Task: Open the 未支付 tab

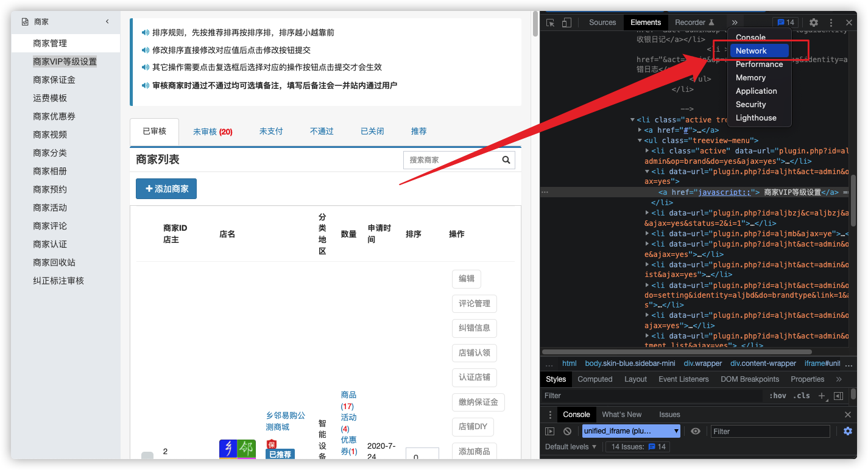Action: click(271, 131)
